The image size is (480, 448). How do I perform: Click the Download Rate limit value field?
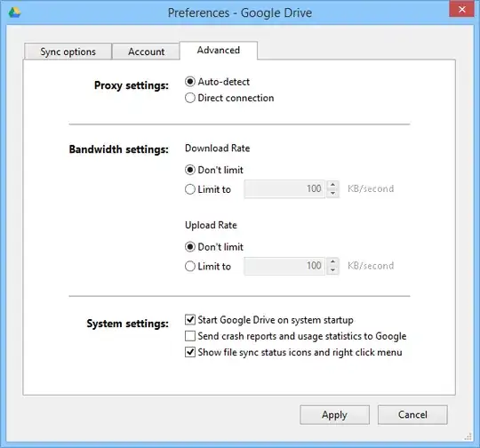[284, 189]
